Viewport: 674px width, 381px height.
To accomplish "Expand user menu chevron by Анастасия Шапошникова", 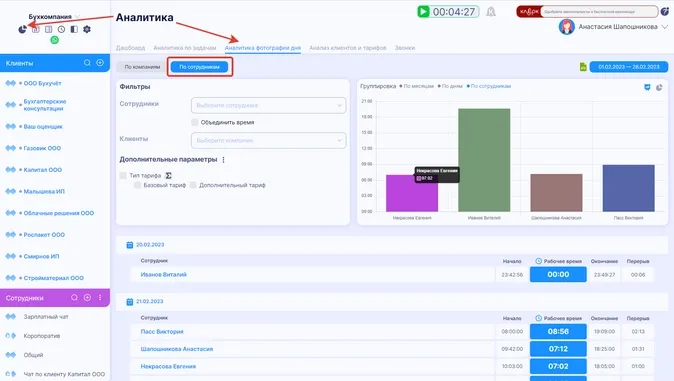I will coord(665,27).
